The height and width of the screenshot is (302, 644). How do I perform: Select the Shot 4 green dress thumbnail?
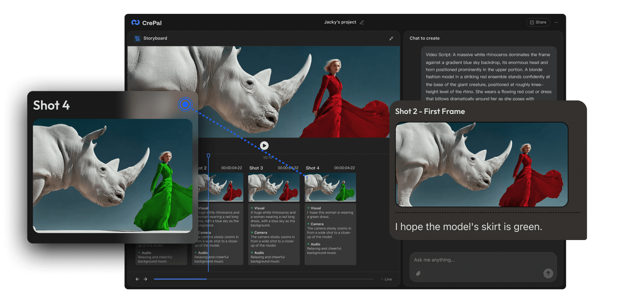pos(330,187)
